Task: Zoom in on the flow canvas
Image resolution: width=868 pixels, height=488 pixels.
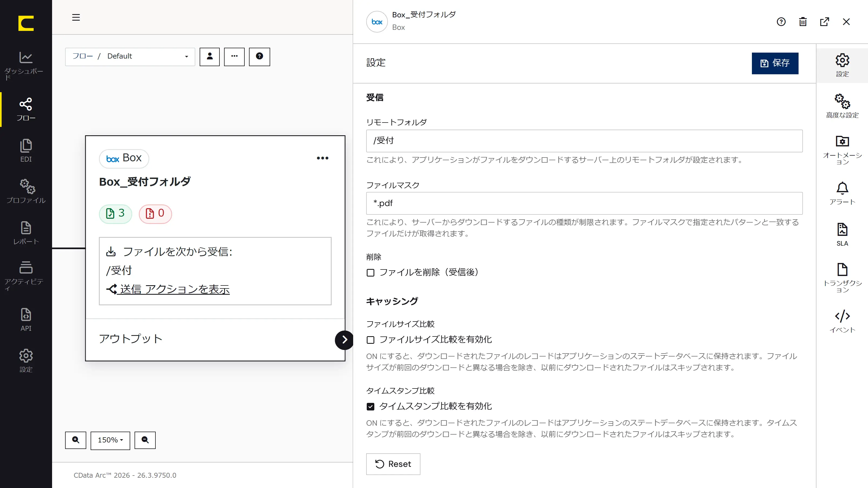Action: (75, 440)
